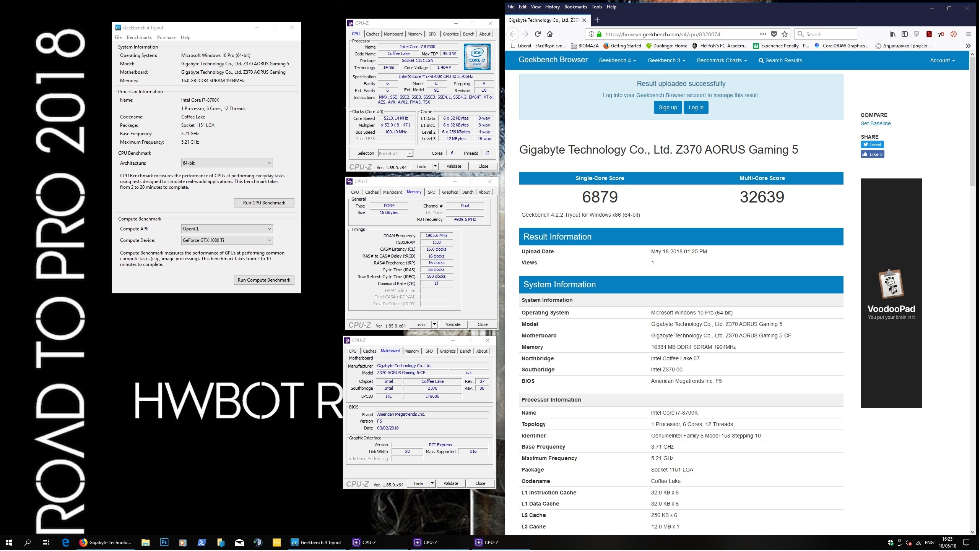Show more bookmarks toolbar items

[x=969, y=46]
